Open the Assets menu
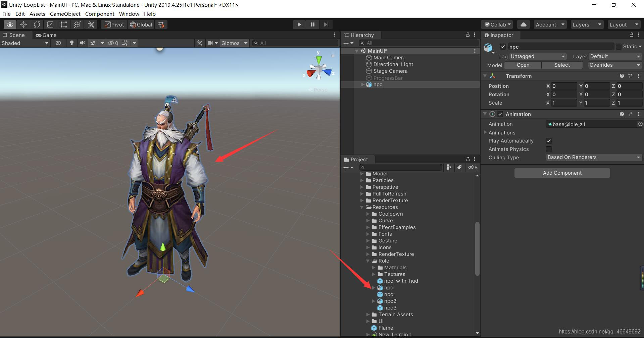 coord(37,14)
